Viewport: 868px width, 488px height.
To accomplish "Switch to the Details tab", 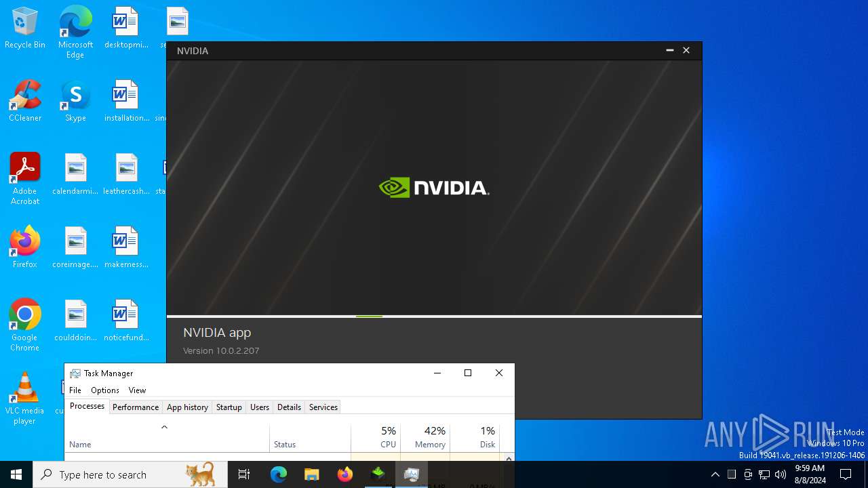I will 289,407.
